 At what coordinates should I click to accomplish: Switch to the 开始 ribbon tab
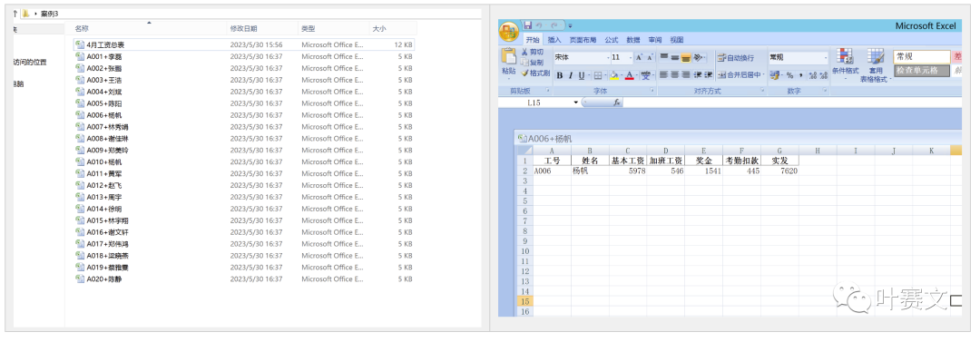tap(533, 39)
